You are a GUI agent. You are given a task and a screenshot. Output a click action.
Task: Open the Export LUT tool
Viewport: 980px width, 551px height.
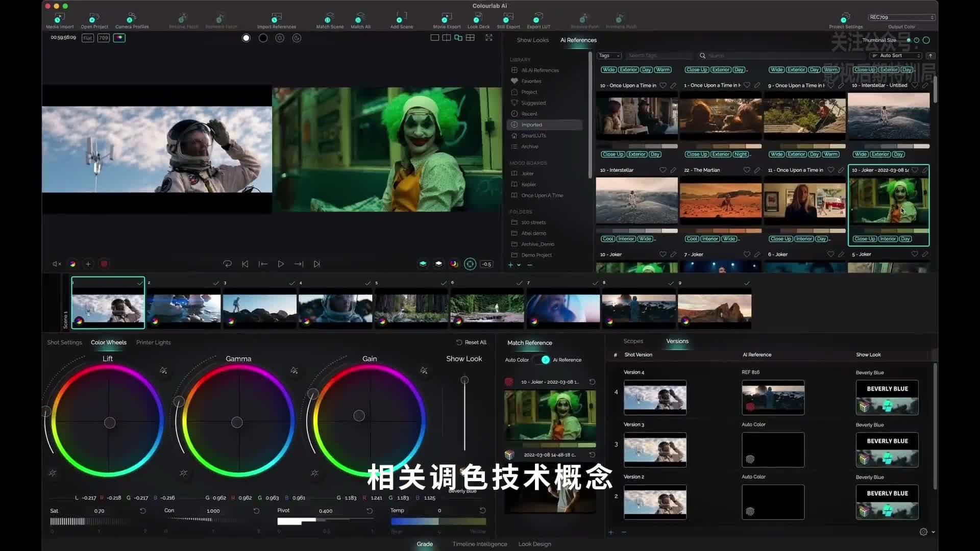538,19
